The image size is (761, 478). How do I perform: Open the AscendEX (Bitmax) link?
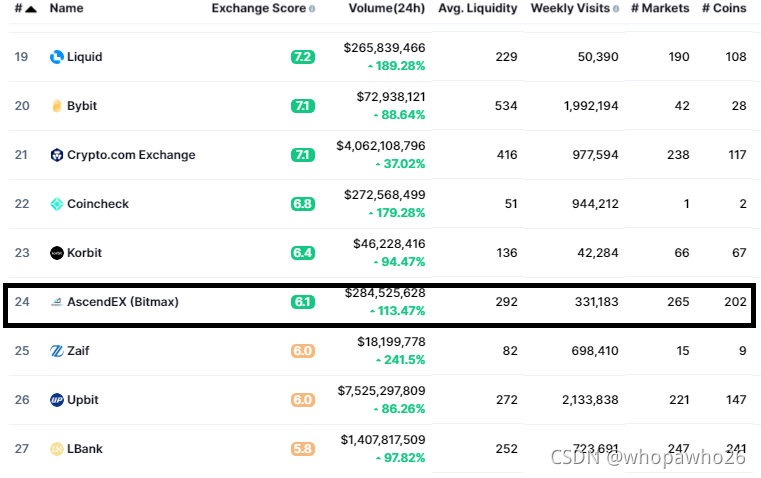coord(123,302)
